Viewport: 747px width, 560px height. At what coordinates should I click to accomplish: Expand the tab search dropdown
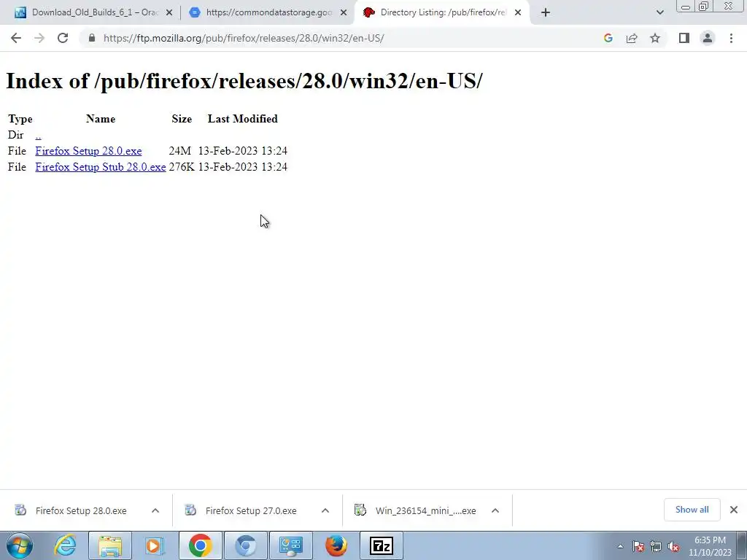pos(659,12)
